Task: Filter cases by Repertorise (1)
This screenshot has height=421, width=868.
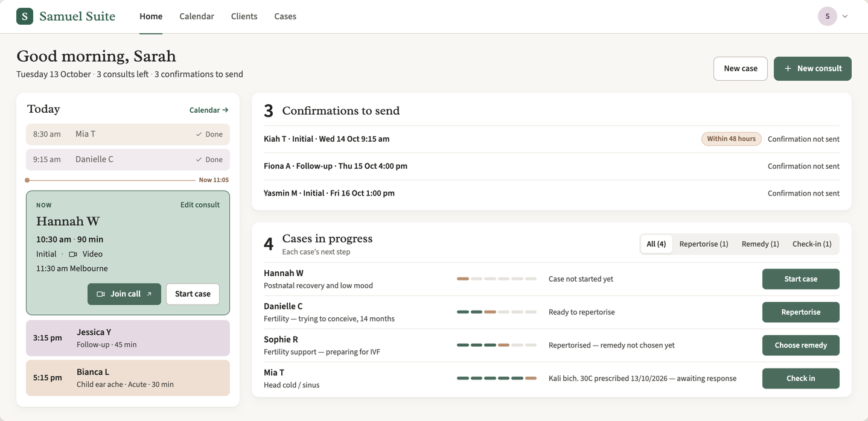Action: (704, 244)
